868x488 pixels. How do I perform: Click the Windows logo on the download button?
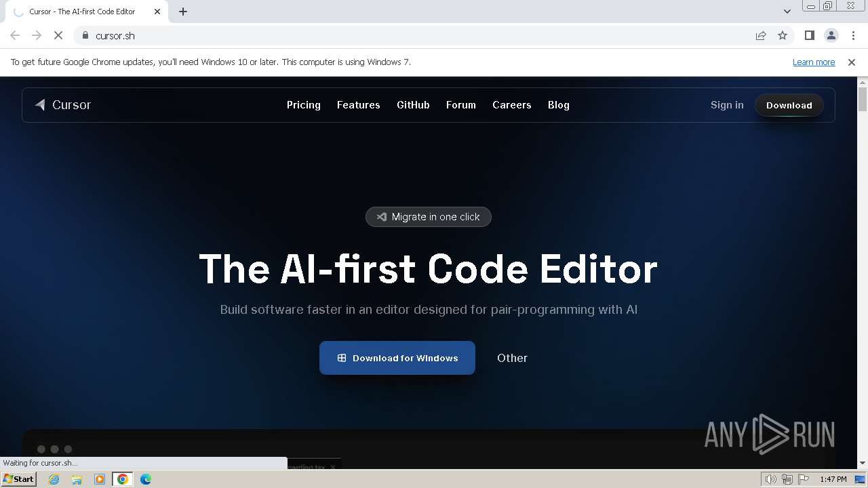coord(342,358)
